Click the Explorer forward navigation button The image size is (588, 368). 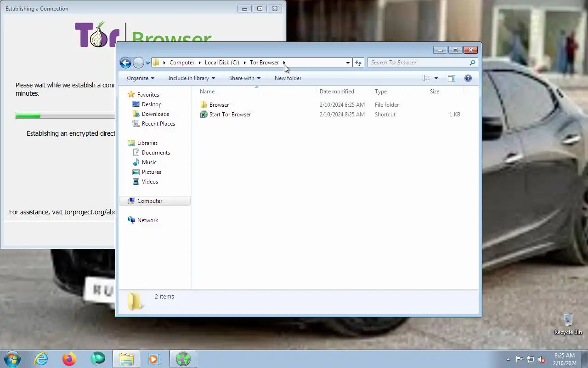pos(138,63)
